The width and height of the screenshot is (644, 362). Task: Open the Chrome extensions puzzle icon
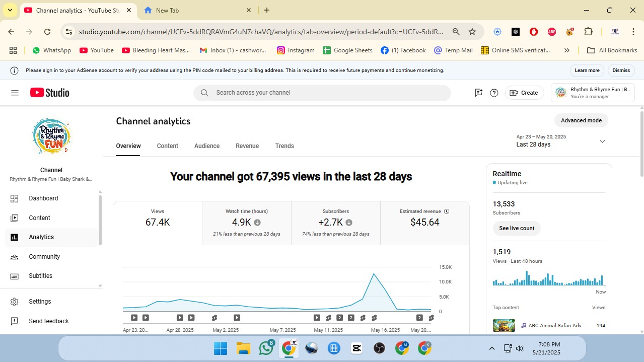click(x=588, y=32)
